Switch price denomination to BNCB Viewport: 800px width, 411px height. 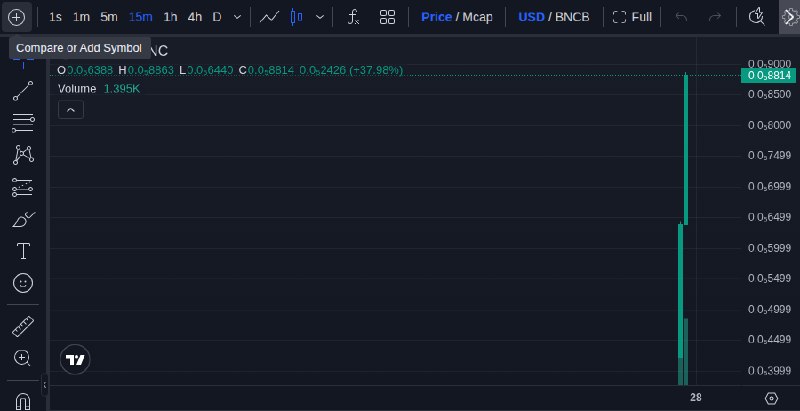(572, 17)
